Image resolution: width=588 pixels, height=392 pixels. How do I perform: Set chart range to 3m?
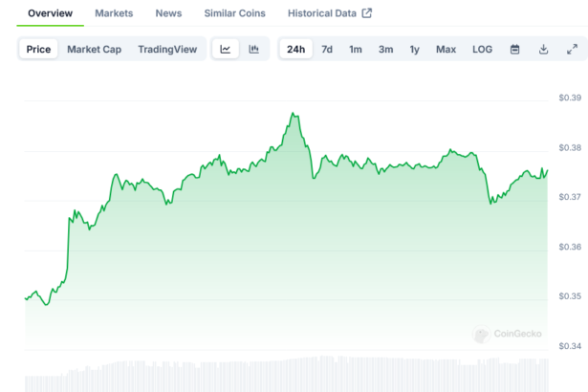point(385,49)
